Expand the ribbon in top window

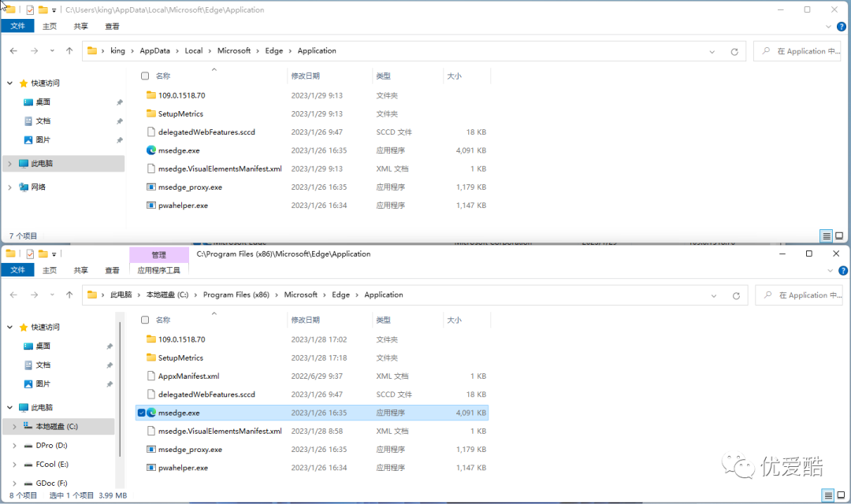click(x=828, y=27)
